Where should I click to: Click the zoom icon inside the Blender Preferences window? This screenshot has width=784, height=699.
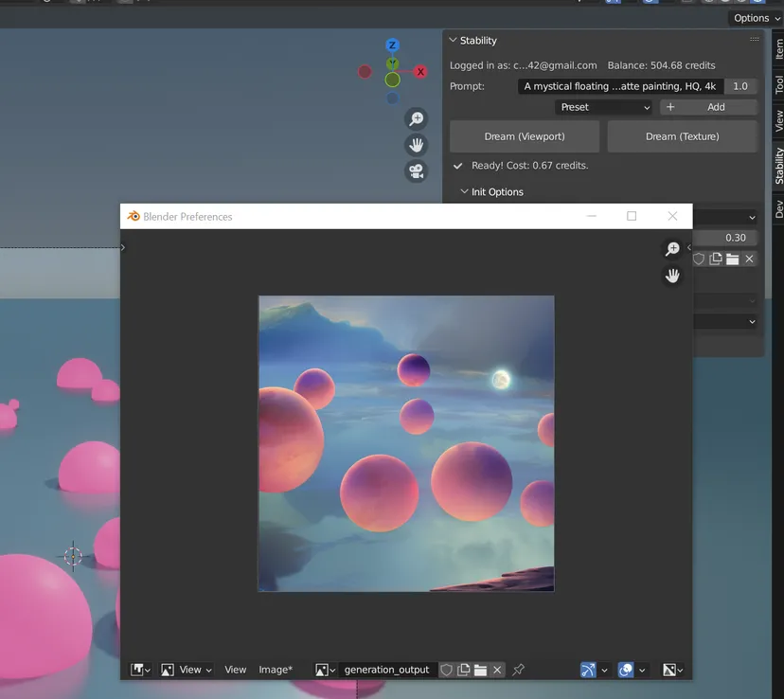671,248
